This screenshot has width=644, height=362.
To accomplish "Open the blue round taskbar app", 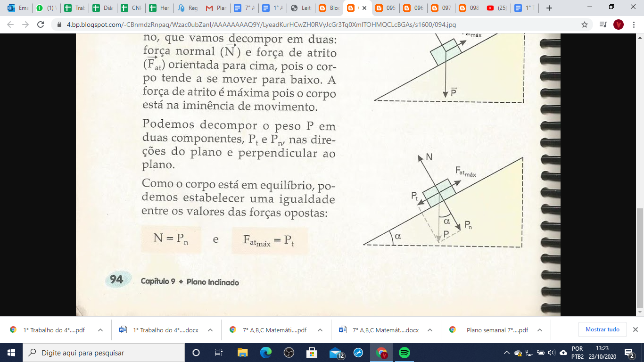I will pyautogui.click(x=358, y=353).
